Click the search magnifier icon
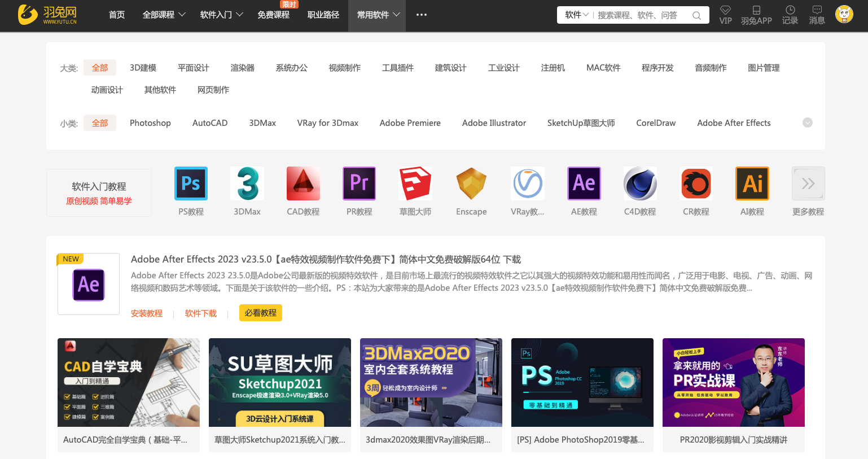Screen dimensions: 868x459 [x=697, y=15]
